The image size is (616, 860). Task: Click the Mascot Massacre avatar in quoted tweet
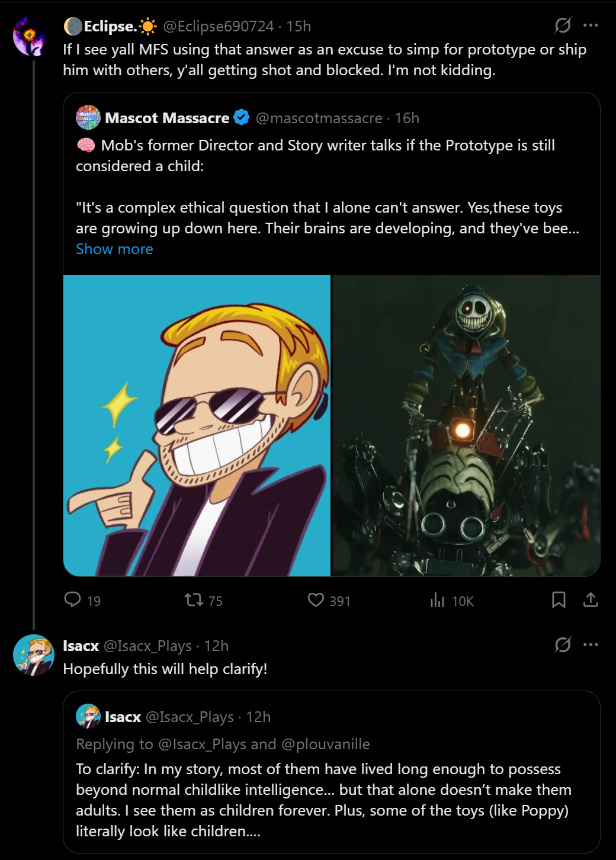(x=88, y=118)
